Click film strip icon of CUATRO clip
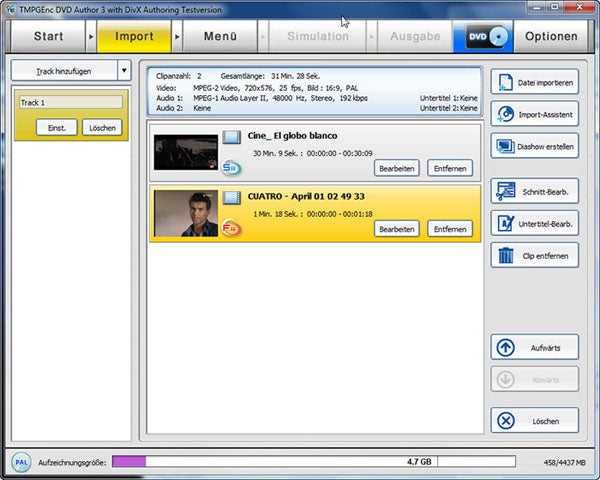This screenshot has width=600, height=480. [x=232, y=198]
